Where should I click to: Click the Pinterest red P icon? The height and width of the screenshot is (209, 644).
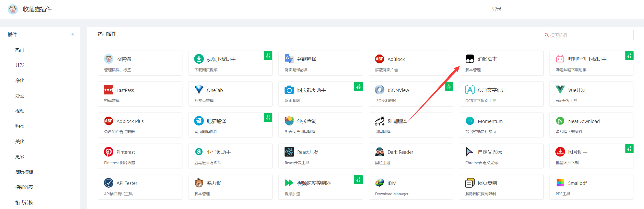click(x=109, y=152)
